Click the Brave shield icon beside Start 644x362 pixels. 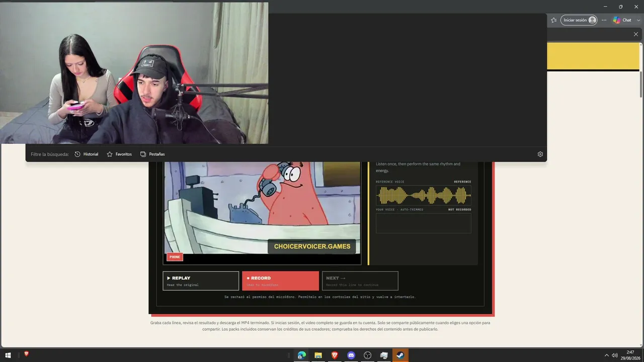click(26, 354)
